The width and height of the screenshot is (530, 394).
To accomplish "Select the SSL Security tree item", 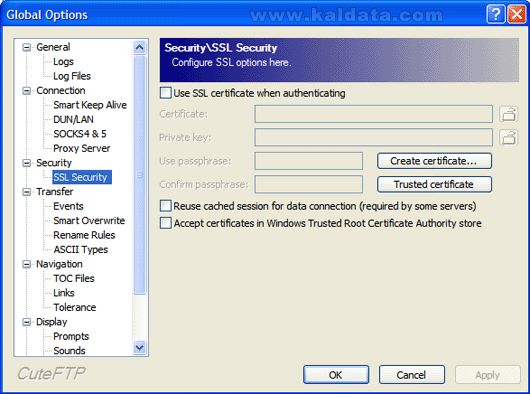I will [82, 177].
